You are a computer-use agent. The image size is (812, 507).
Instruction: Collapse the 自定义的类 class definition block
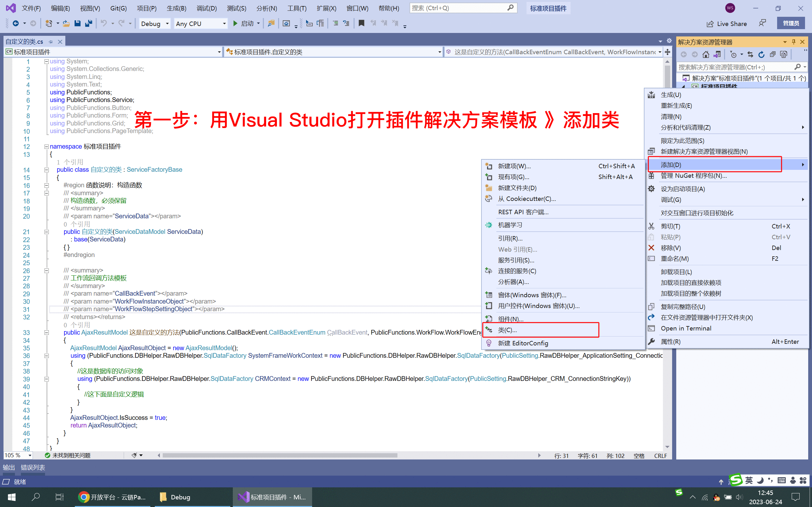point(47,170)
